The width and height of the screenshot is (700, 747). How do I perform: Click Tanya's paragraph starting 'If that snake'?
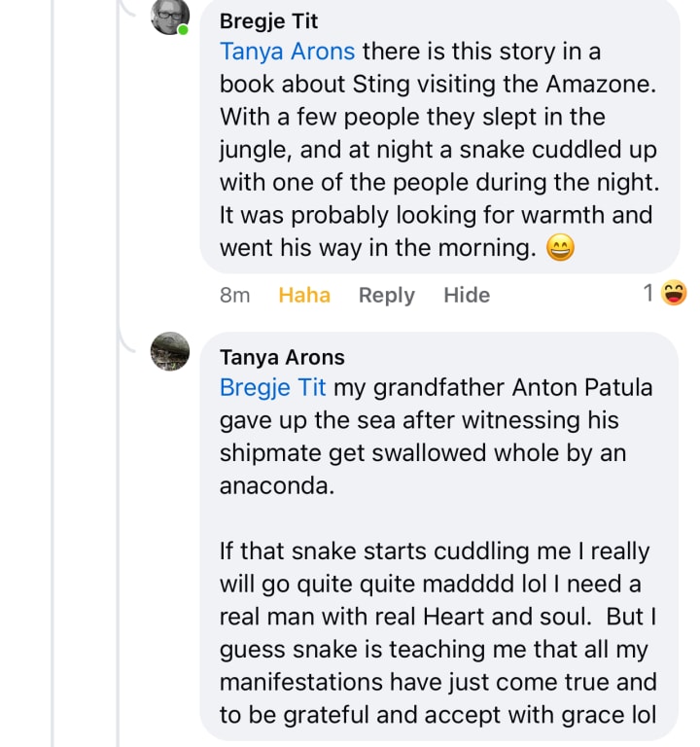pyautogui.click(x=437, y=632)
